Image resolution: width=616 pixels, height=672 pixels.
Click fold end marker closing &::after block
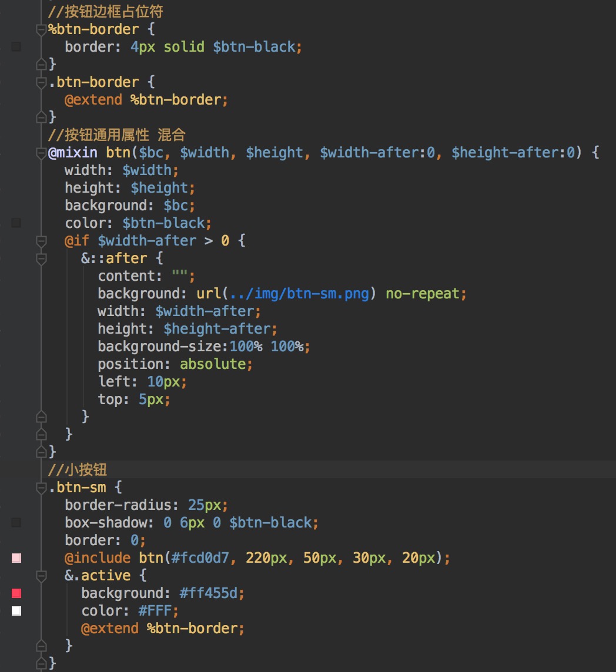click(x=41, y=416)
